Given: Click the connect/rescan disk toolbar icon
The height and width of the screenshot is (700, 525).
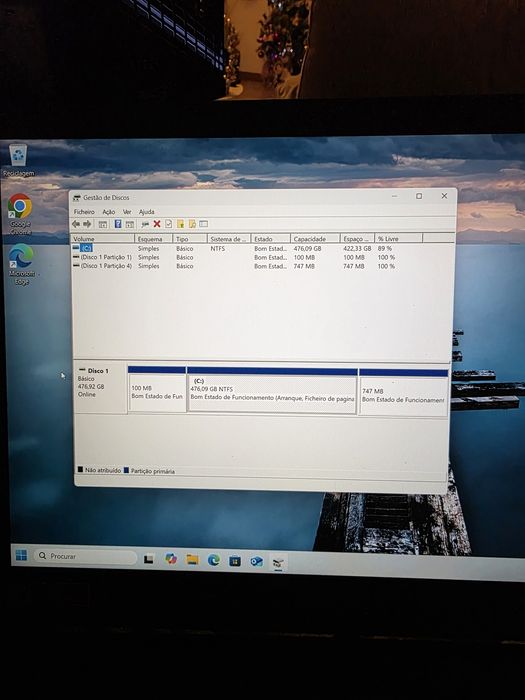Looking at the screenshot, I should (x=145, y=224).
